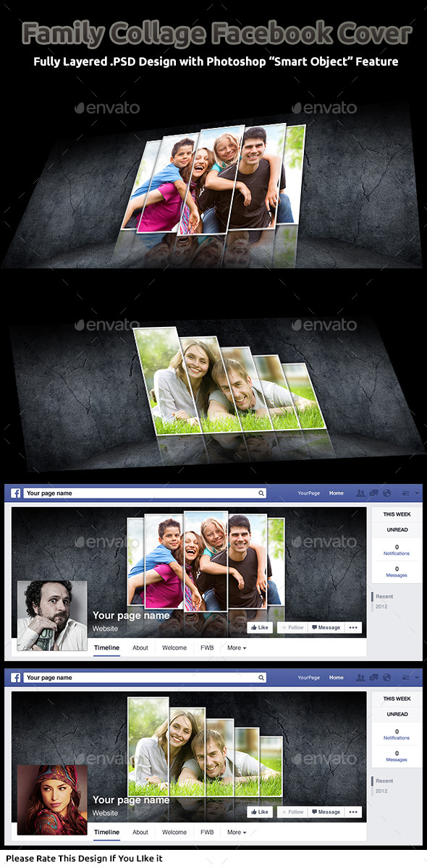Open the More tab dropdown under the man's profile
Image resolution: width=427 pixels, height=868 pixels.
[237, 648]
